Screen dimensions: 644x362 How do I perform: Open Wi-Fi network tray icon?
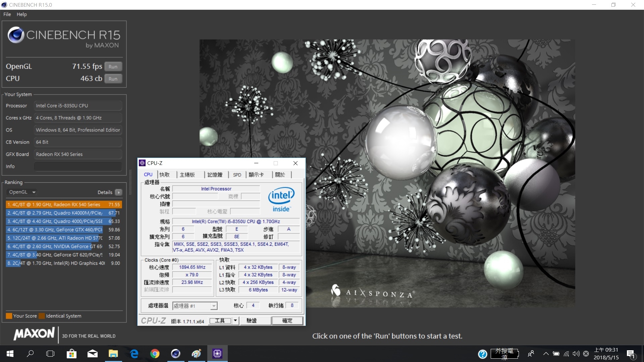coord(567,354)
